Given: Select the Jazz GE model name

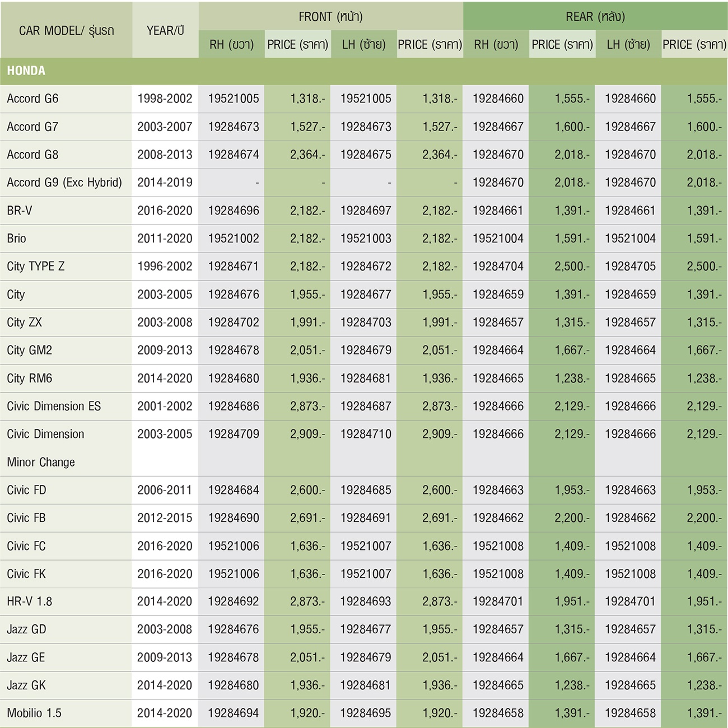Looking at the screenshot, I should 26,657.
